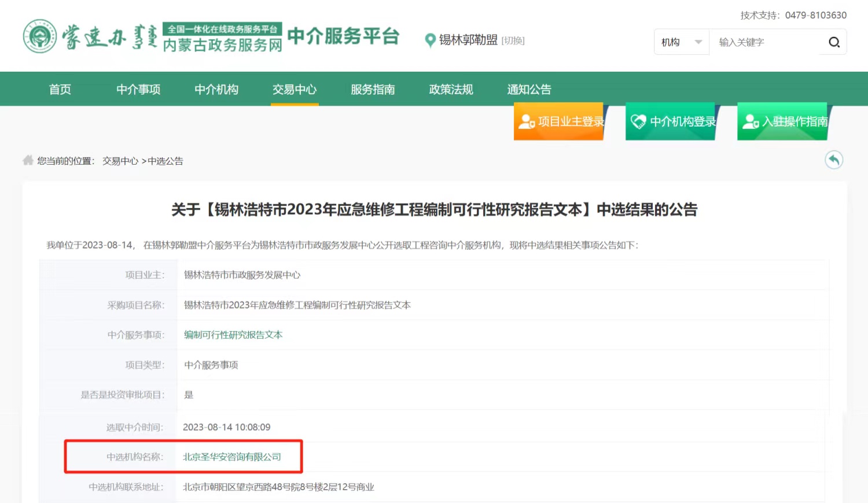
Task: Click 交易中心 in the breadcrumb
Action: click(x=120, y=161)
